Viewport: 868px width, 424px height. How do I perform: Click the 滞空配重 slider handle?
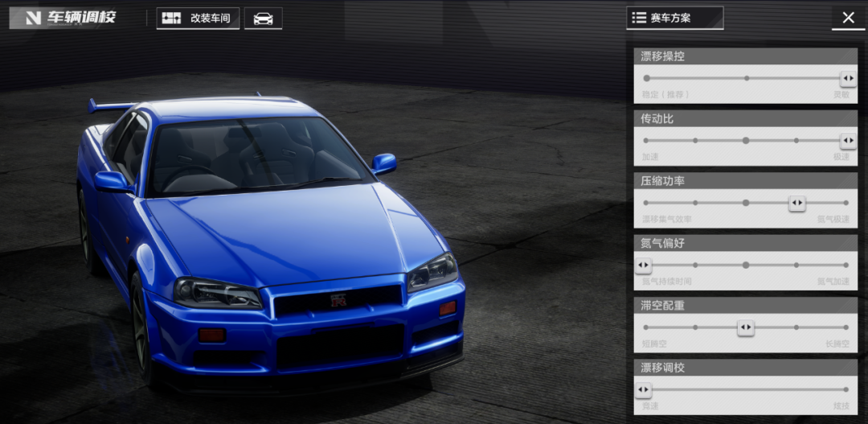click(x=746, y=327)
